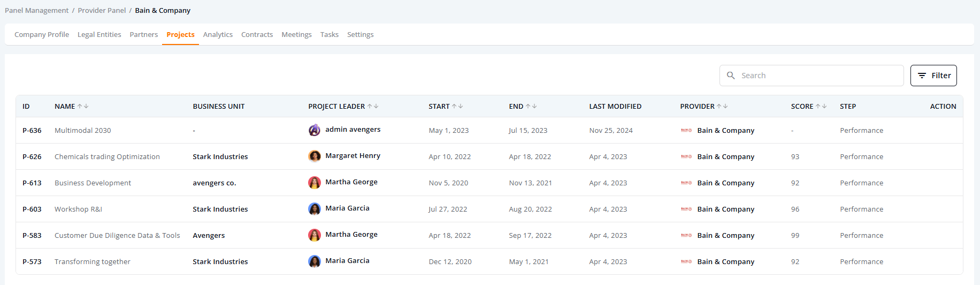Open project Workshop R&I
The width and height of the screenshot is (980, 285).
tap(78, 209)
